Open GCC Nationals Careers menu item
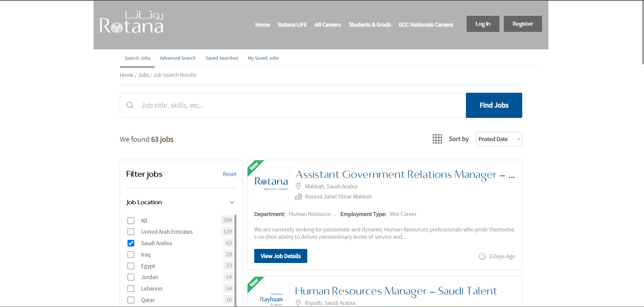 click(x=426, y=25)
